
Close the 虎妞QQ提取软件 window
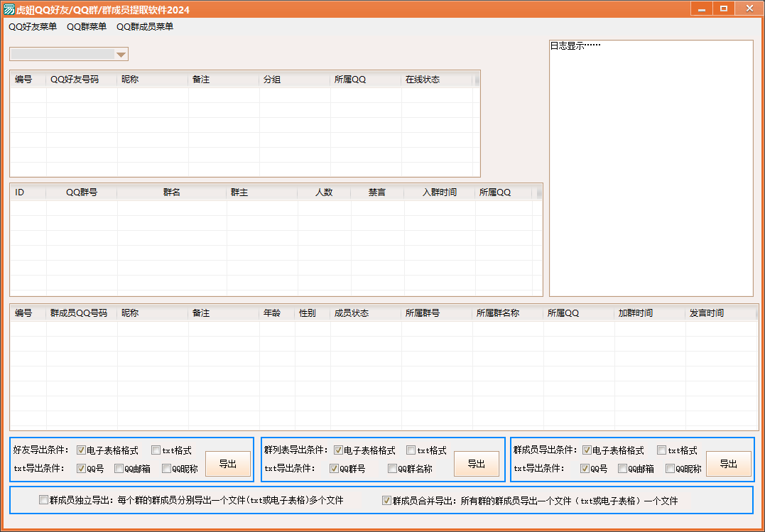pyautogui.click(x=749, y=9)
